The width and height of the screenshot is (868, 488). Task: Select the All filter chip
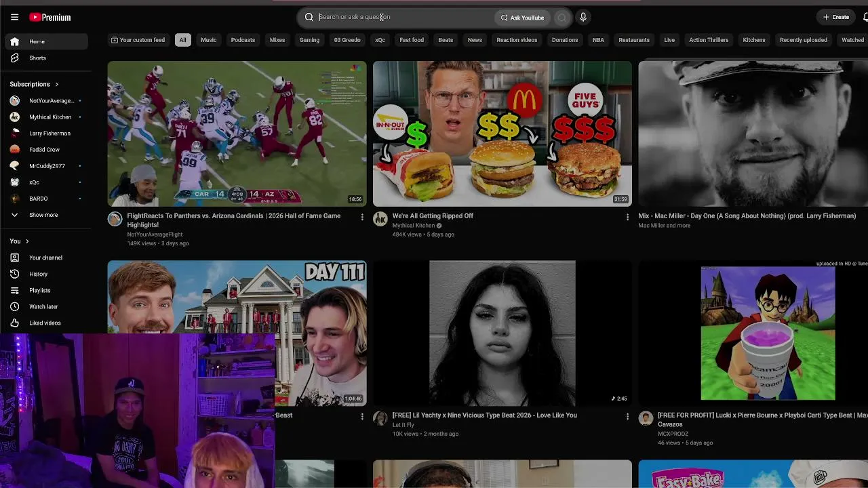pos(182,40)
